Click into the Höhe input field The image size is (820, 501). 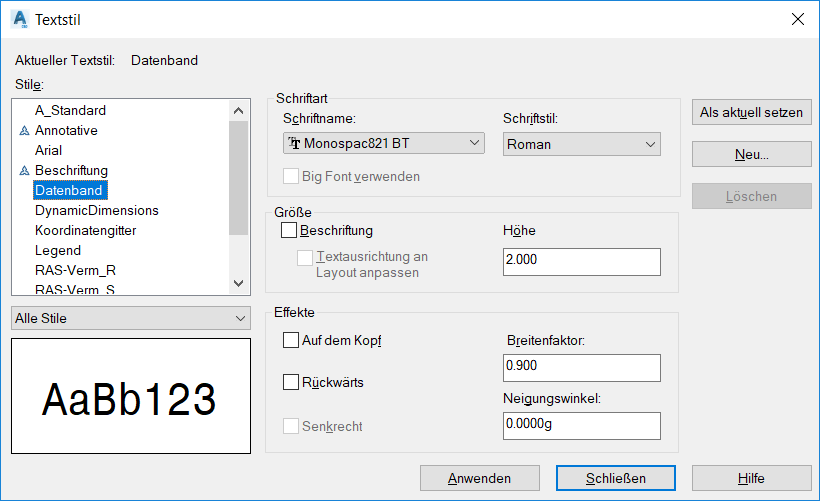click(x=581, y=262)
